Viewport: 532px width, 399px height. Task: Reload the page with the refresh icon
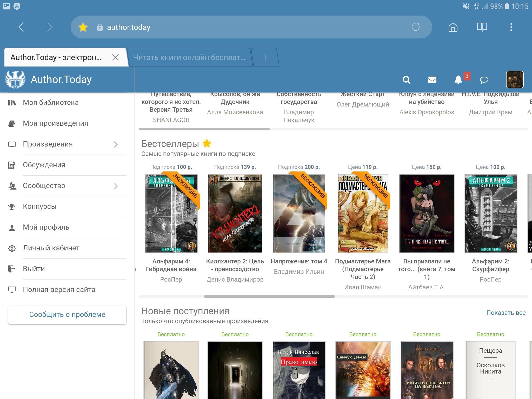[415, 27]
